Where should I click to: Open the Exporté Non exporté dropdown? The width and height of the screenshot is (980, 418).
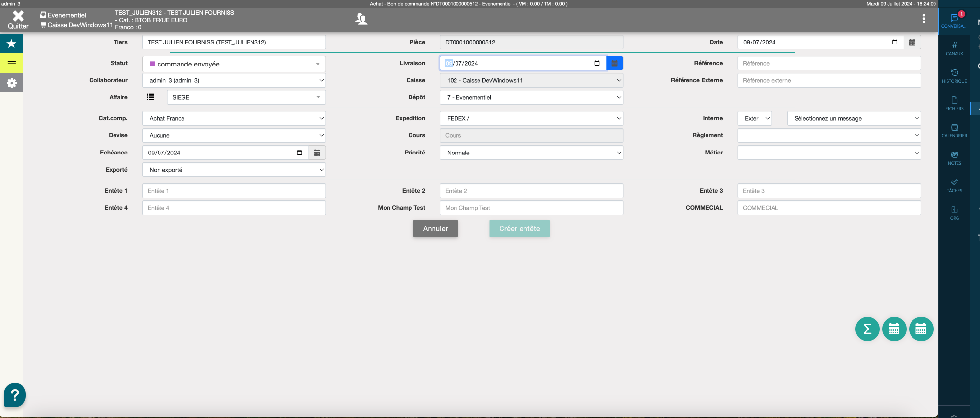pos(234,170)
